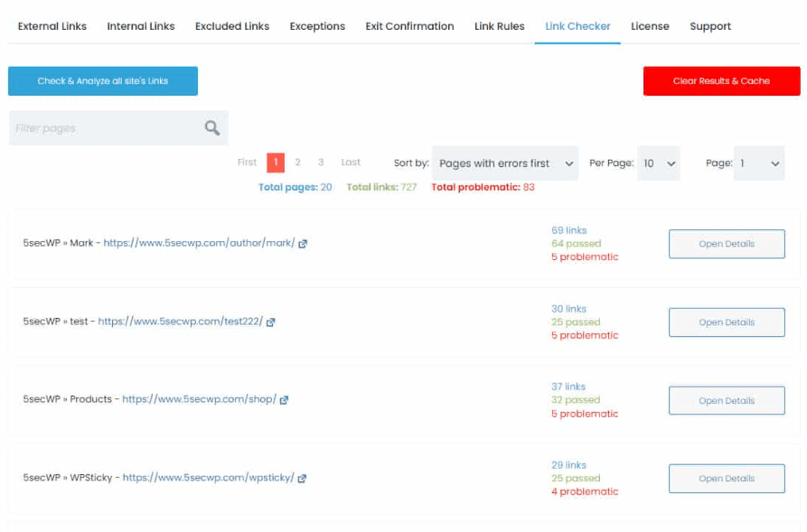Click the search magnifier icon in filter box
This screenshot has height=532, width=807.
click(212, 127)
